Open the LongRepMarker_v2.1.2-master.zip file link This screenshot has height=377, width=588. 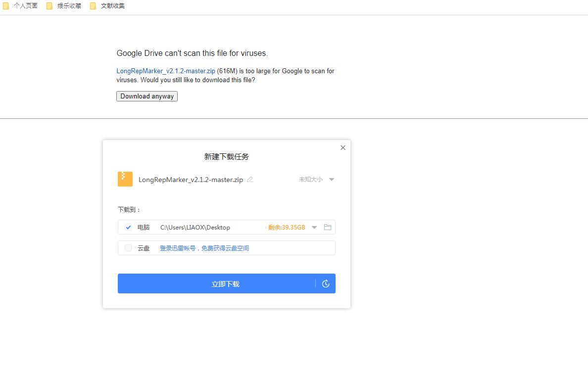165,71
